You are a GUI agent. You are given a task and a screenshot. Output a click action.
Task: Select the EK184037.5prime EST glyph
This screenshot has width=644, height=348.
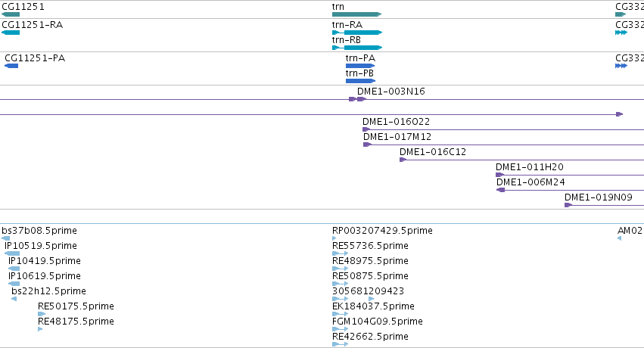pos(340,314)
